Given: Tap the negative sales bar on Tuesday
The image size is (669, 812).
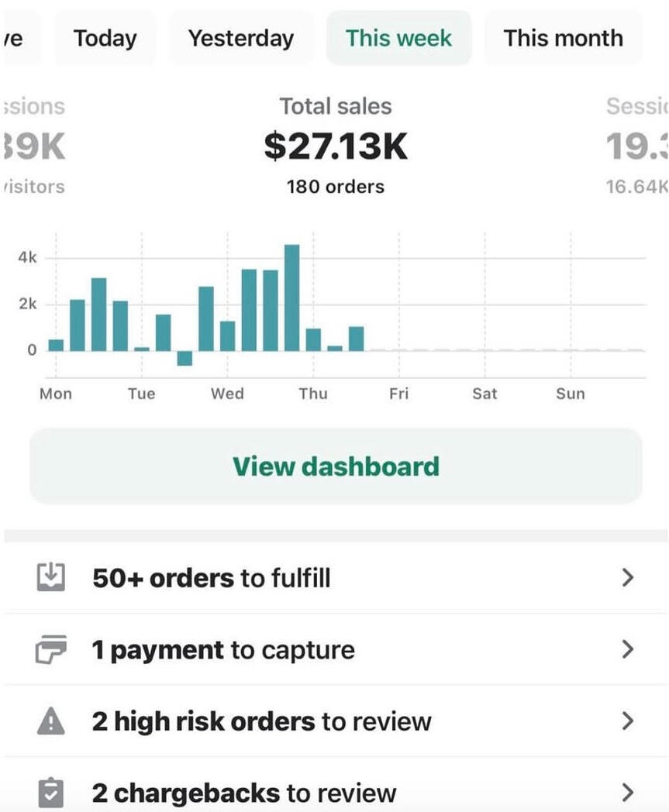Looking at the screenshot, I should pos(184,358).
